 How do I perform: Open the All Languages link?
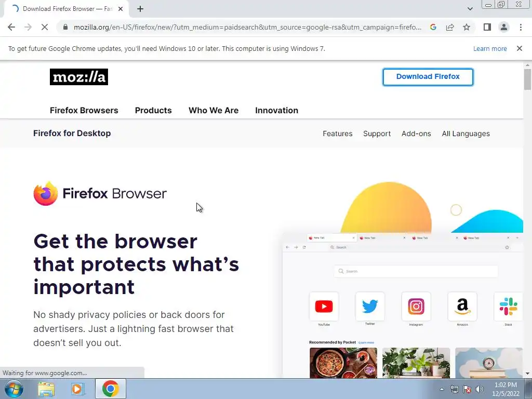coord(466,134)
